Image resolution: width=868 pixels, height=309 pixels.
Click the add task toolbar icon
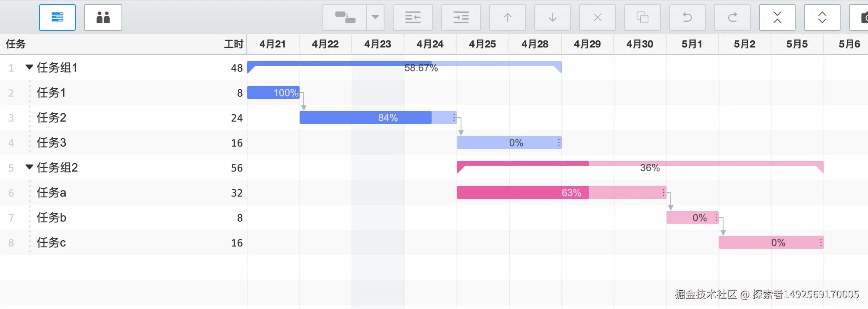click(x=345, y=17)
